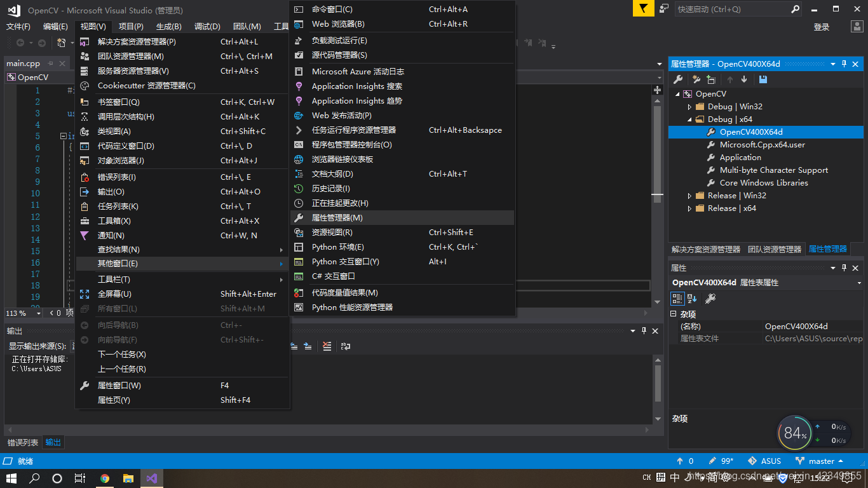The height and width of the screenshot is (488, 868).
Task: Click the 代码度量值结果 icon
Action: [x=299, y=292]
